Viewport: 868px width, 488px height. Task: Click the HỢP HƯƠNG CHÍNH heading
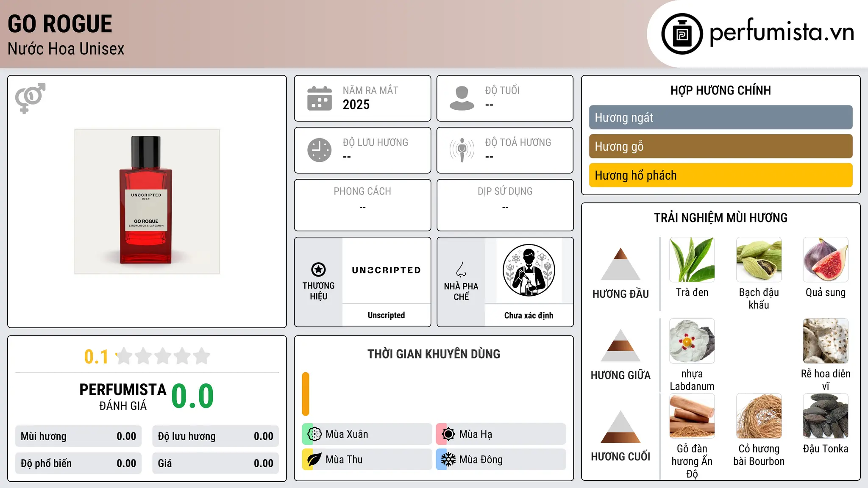[x=721, y=90]
